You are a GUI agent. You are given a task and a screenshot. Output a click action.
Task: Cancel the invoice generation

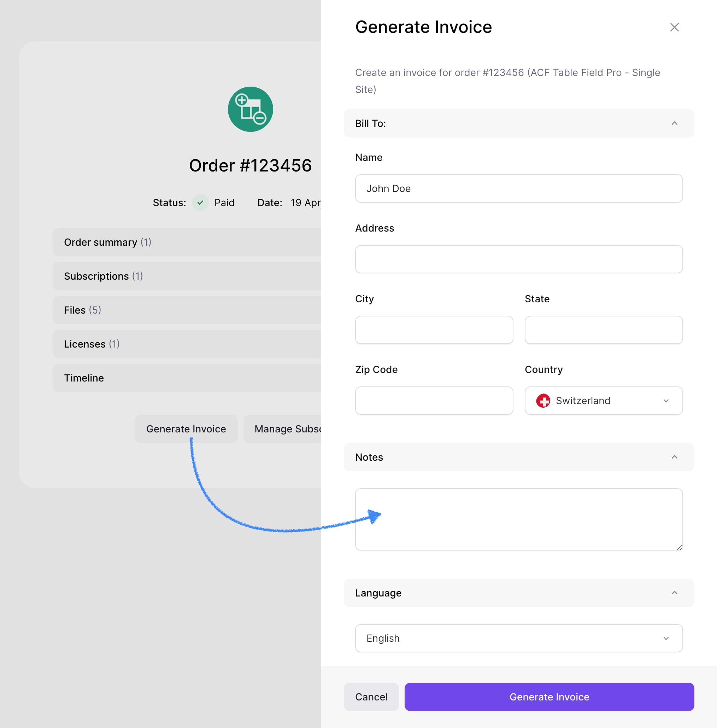point(371,697)
